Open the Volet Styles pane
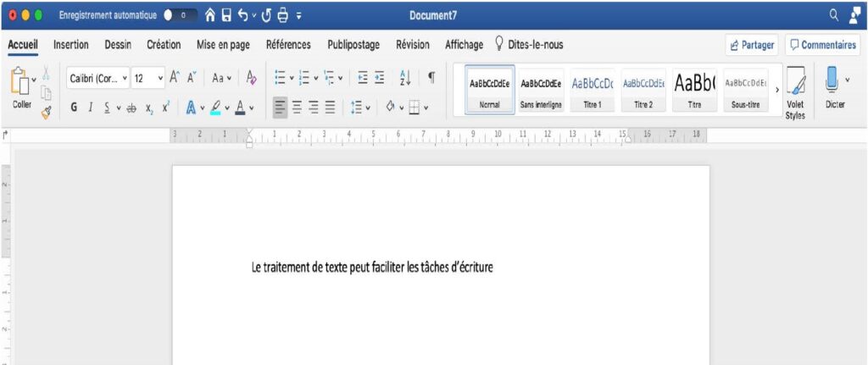The image size is (868, 365). [x=795, y=91]
